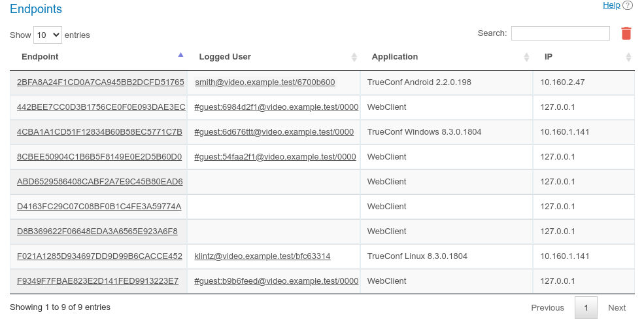644x325 pixels.
Task: Open user klintz@video.example.test/bfc63314
Action: click(x=262, y=256)
